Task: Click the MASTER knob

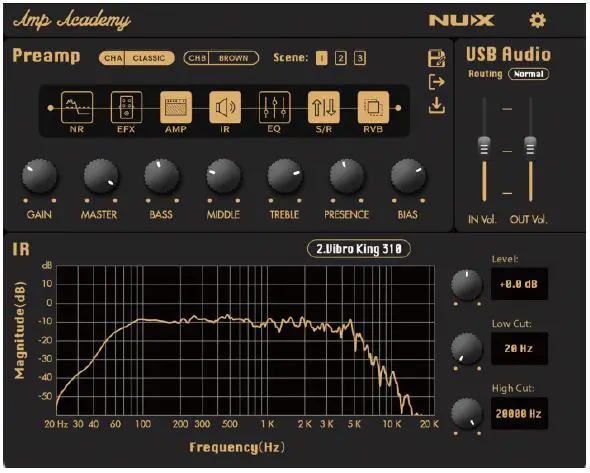Action: pos(100,176)
